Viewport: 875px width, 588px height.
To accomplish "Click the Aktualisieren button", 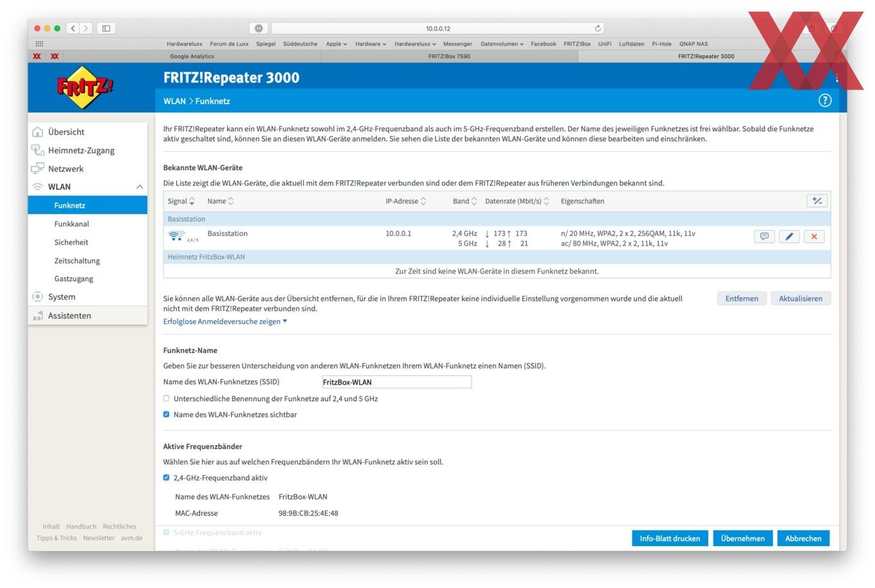I will [x=800, y=299].
